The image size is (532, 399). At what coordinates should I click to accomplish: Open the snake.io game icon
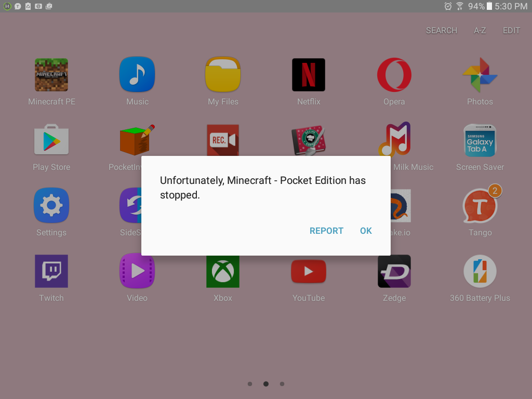point(401,206)
